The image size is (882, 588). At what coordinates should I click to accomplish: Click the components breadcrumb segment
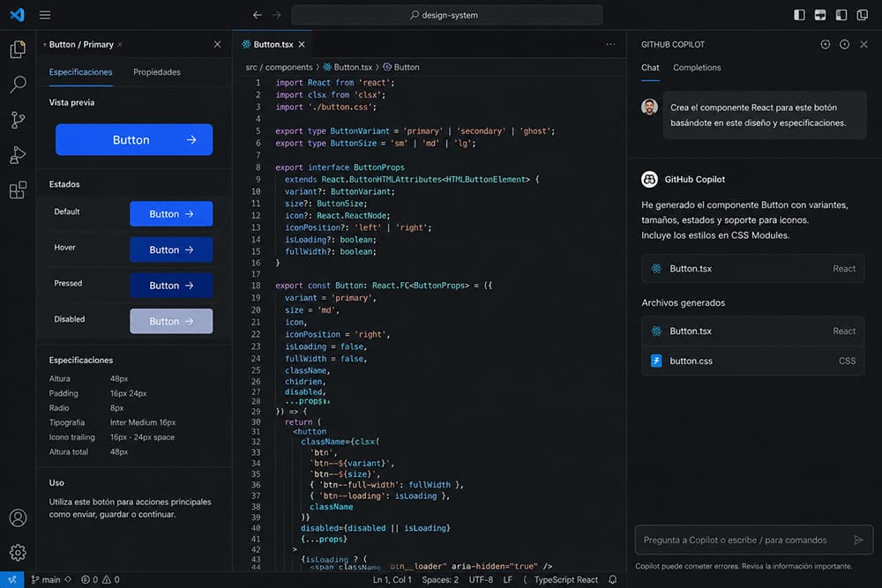pyautogui.click(x=288, y=67)
